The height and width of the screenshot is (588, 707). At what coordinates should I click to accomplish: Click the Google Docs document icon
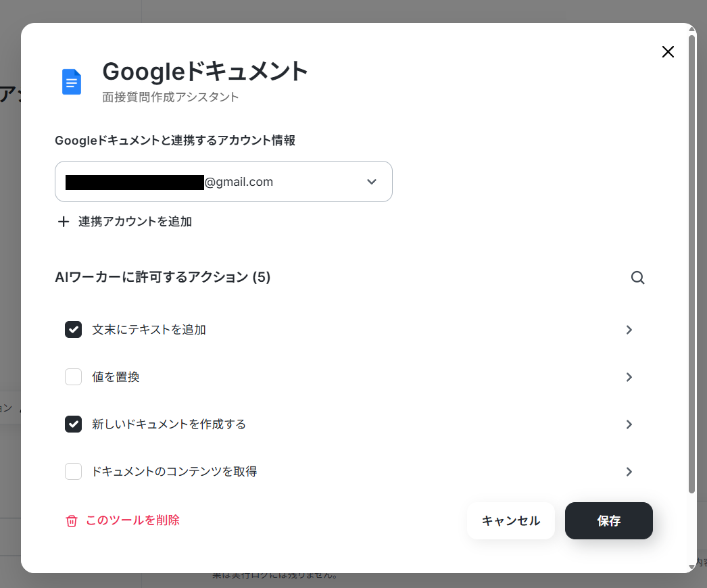click(x=71, y=82)
